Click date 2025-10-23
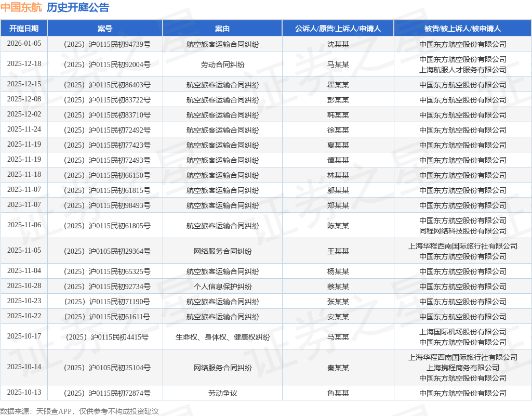 [x=24, y=301]
